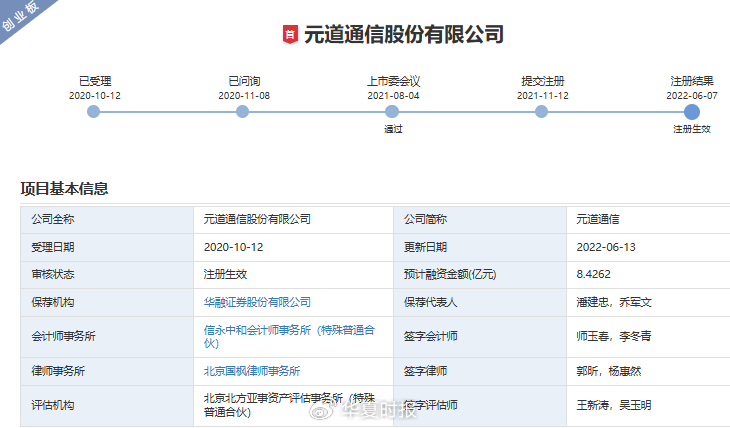730x428 pixels.
Task: Click the date 2022-06-07 under 注册结果
Action: [692, 95]
